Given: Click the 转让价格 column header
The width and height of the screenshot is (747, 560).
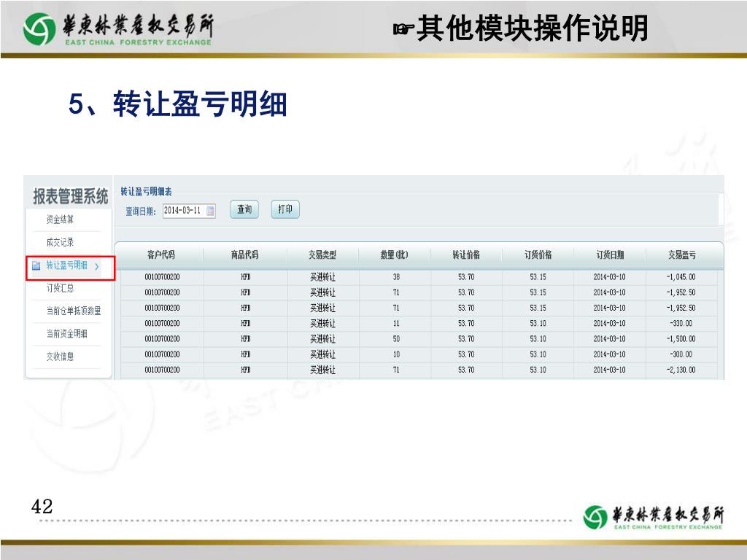Looking at the screenshot, I should 466,255.
